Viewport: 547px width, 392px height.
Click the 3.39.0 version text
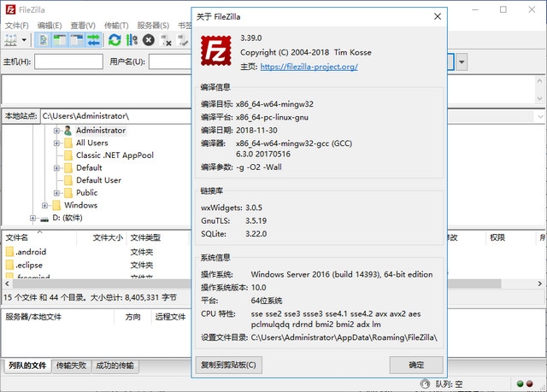(x=250, y=38)
